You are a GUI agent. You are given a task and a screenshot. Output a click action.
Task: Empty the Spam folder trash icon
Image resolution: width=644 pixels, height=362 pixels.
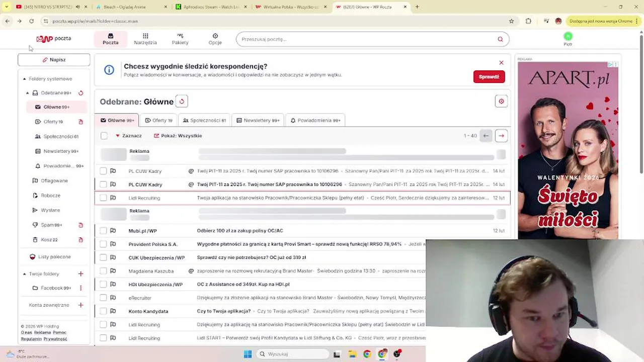[80, 225]
